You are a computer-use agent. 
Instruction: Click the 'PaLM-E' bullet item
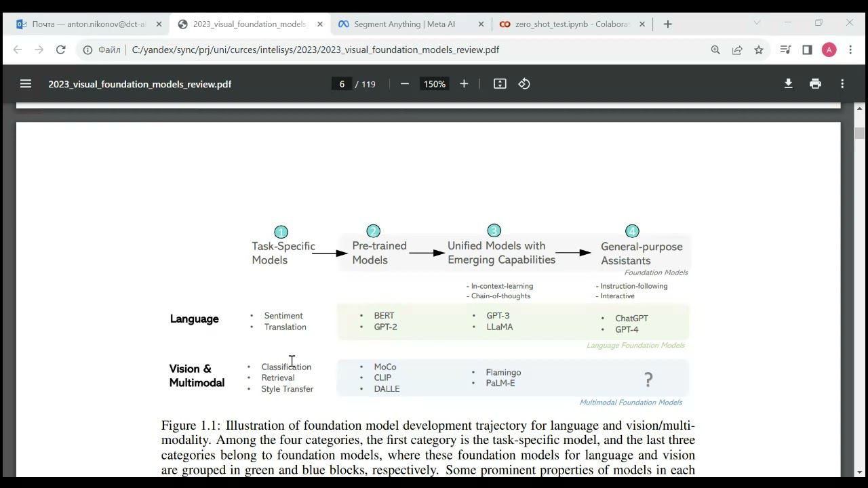500,383
